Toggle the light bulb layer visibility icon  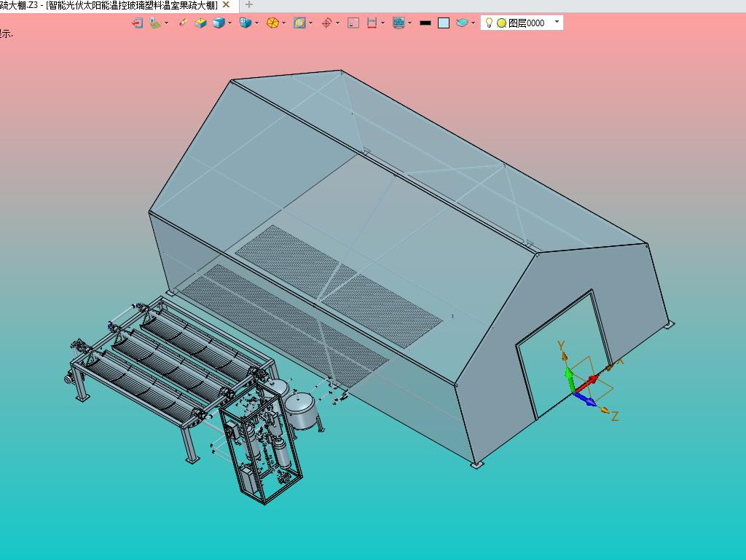489,23
